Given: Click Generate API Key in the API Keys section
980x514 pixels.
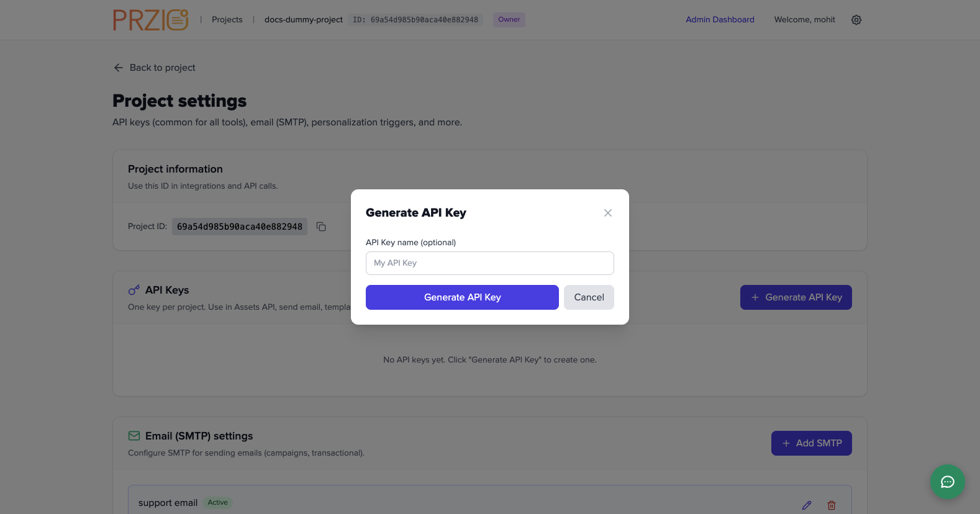Looking at the screenshot, I should coord(796,297).
